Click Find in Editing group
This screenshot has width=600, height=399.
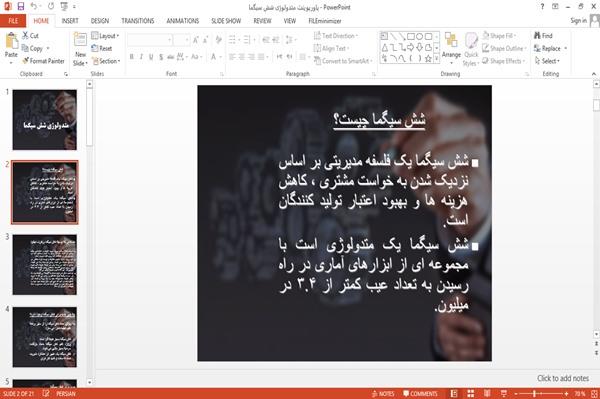click(x=543, y=36)
